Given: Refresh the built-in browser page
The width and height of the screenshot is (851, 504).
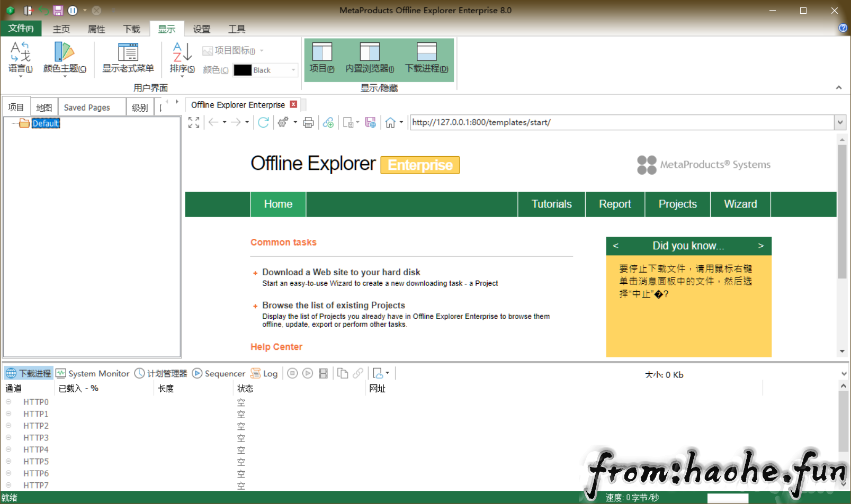Looking at the screenshot, I should coord(263,122).
